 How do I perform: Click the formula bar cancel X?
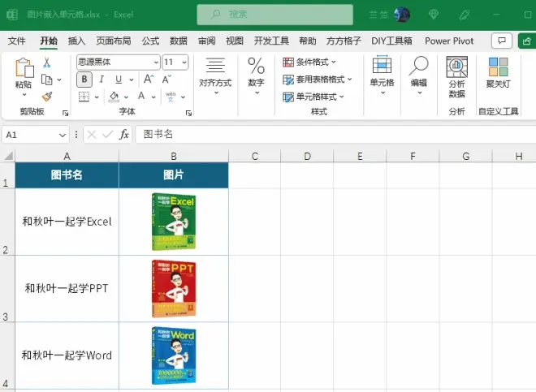coord(92,135)
